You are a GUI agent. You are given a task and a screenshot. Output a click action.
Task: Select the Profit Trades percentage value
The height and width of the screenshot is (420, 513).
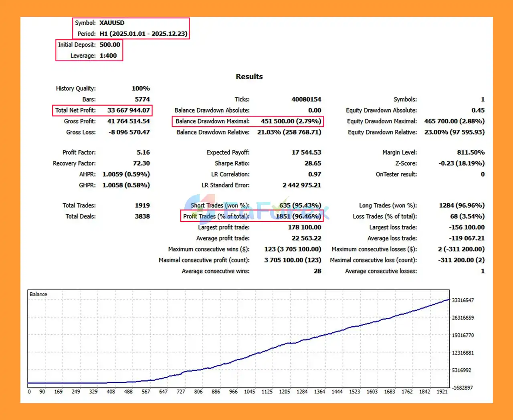coord(298,216)
